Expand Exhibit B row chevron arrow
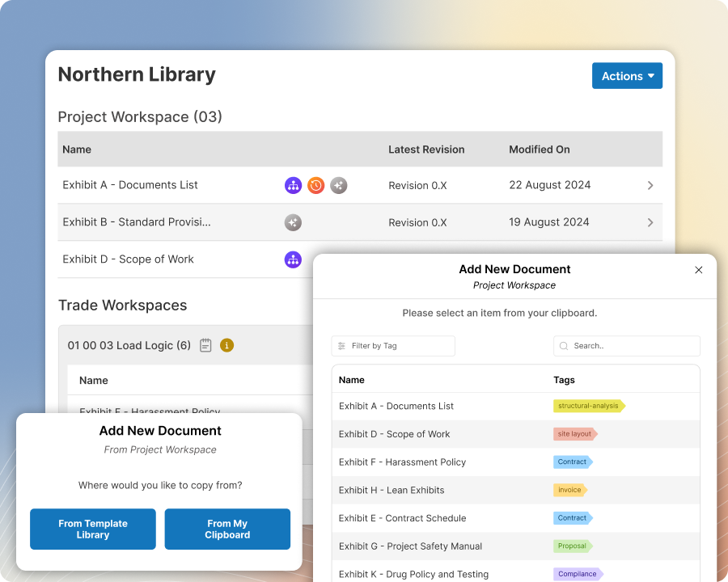 [650, 222]
